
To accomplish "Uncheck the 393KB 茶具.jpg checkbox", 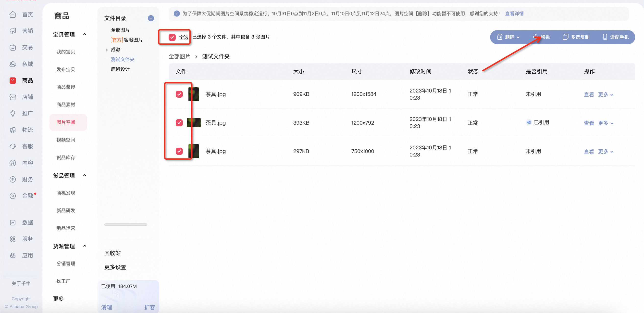I will [x=179, y=123].
